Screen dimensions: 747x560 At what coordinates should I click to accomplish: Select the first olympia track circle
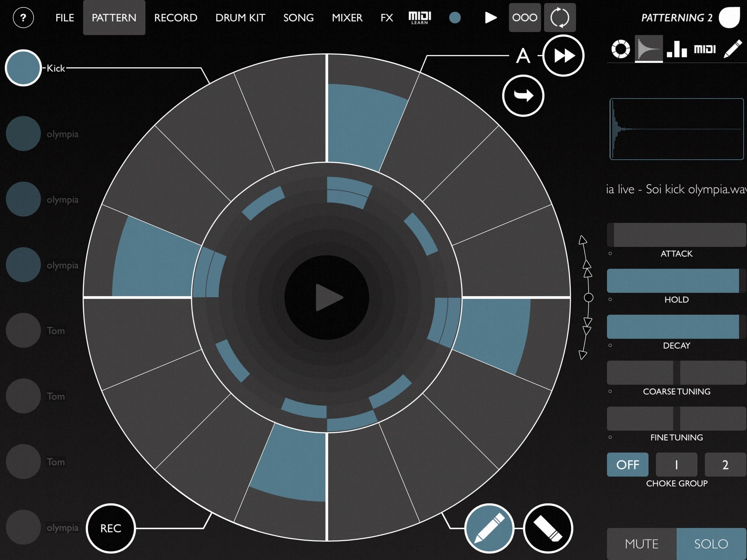click(x=23, y=134)
